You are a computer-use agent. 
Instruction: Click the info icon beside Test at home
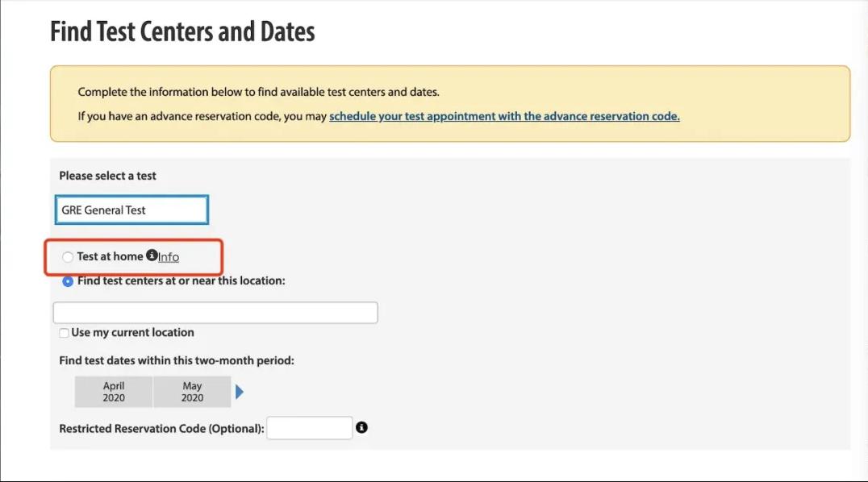coord(152,256)
